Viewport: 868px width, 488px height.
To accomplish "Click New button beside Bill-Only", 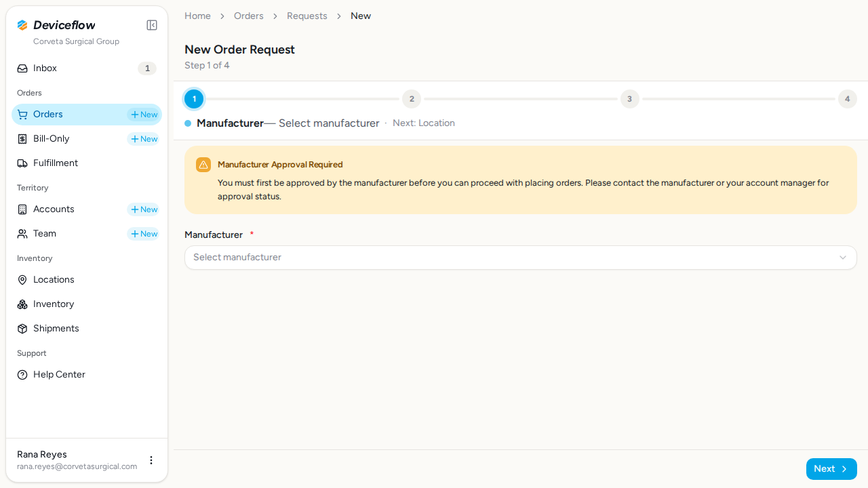I will (x=144, y=139).
